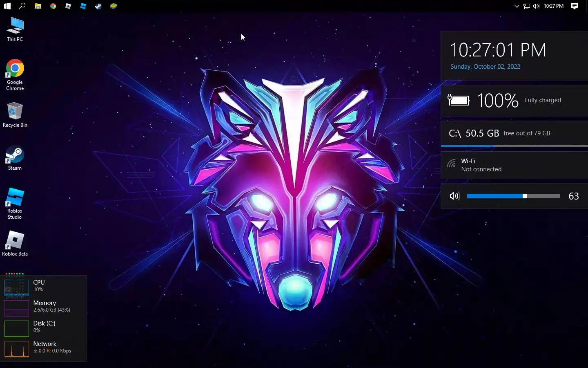This screenshot has width=588, height=368.
Task: Click the widget volume slider handle
Action: tap(525, 196)
